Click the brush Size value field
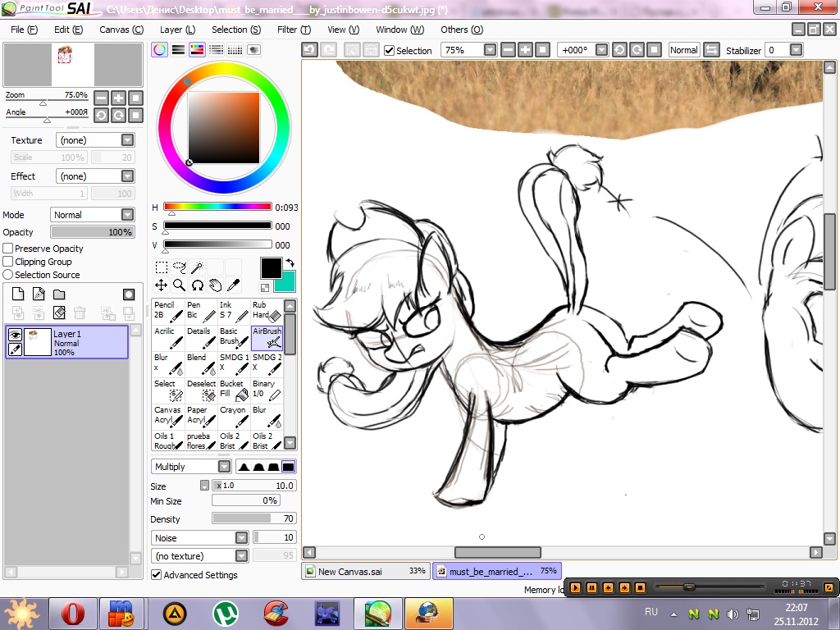This screenshot has height=630, width=840. [x=254, y=486]
